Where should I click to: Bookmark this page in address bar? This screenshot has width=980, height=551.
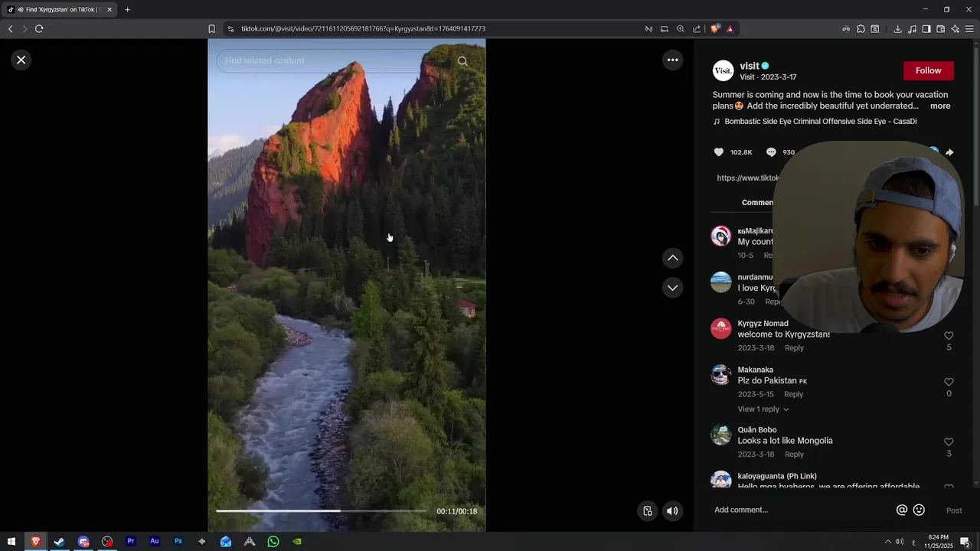pos(211,29)
